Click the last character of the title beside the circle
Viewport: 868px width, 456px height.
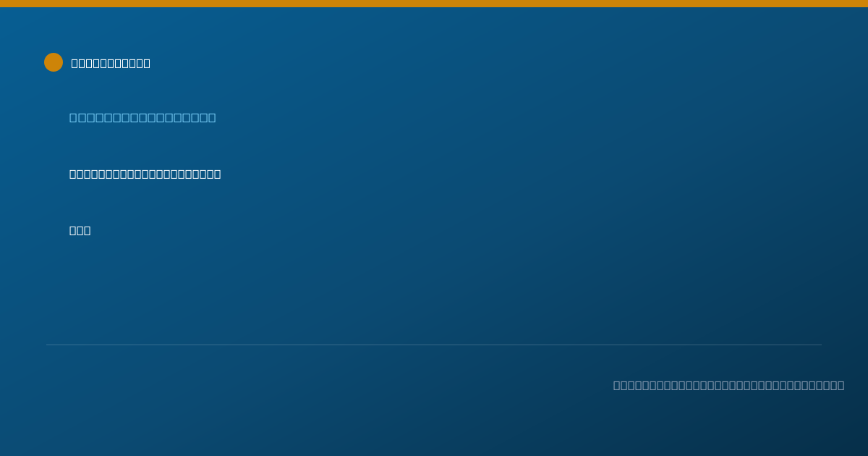pyautogui.click(x=147, y=63)
